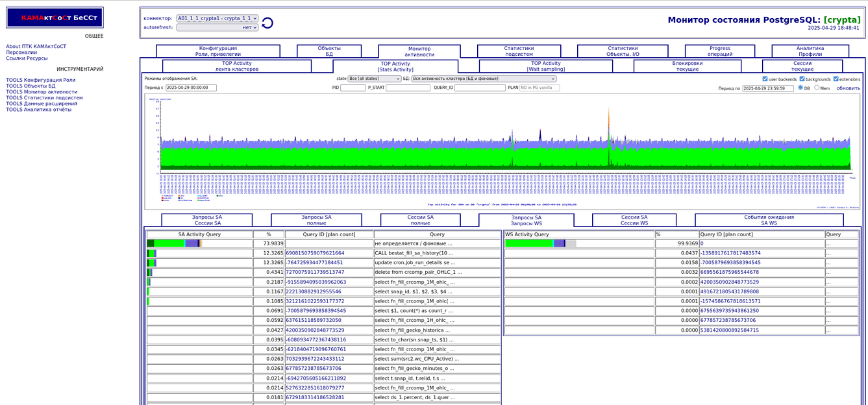Disable the extensions checkbox

(836, 79)
